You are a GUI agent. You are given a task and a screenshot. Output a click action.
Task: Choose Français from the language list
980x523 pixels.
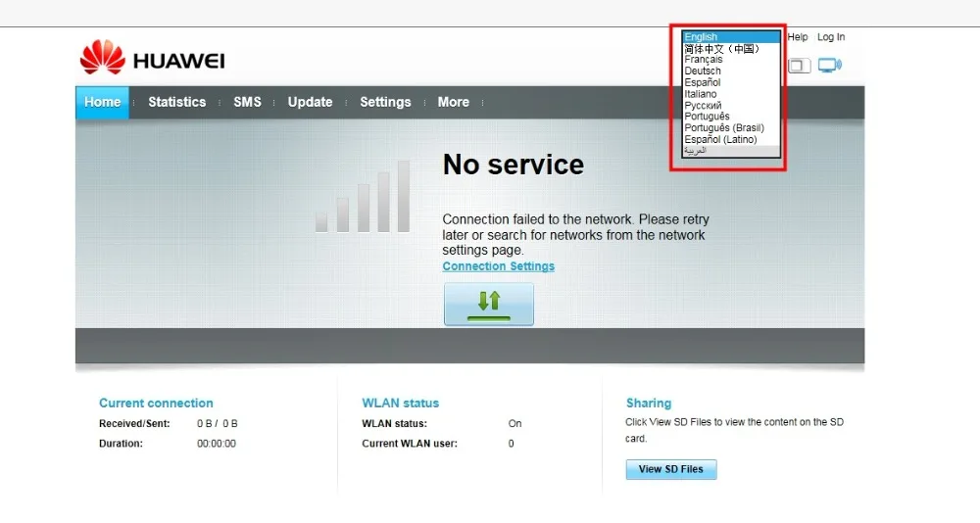731,60
